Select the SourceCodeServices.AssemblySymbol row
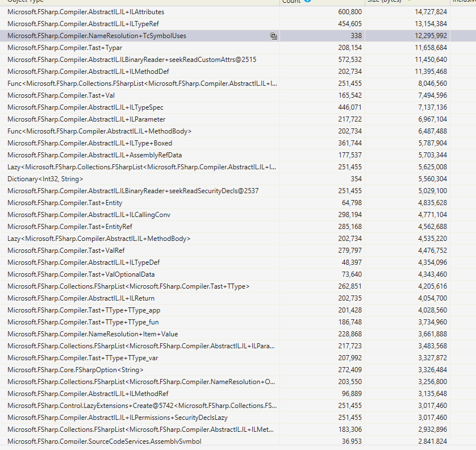Viewport: 476px width, 450px height. click(x=238, y=441)
